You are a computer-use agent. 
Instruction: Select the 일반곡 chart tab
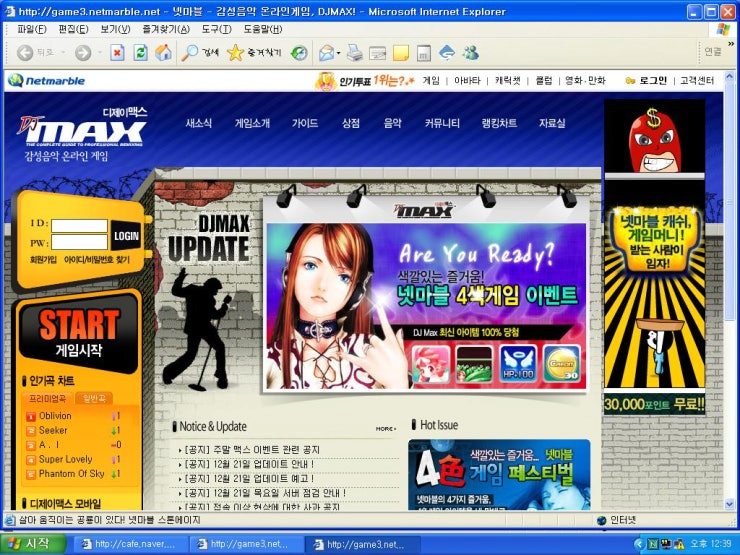[x=94, y=399]
